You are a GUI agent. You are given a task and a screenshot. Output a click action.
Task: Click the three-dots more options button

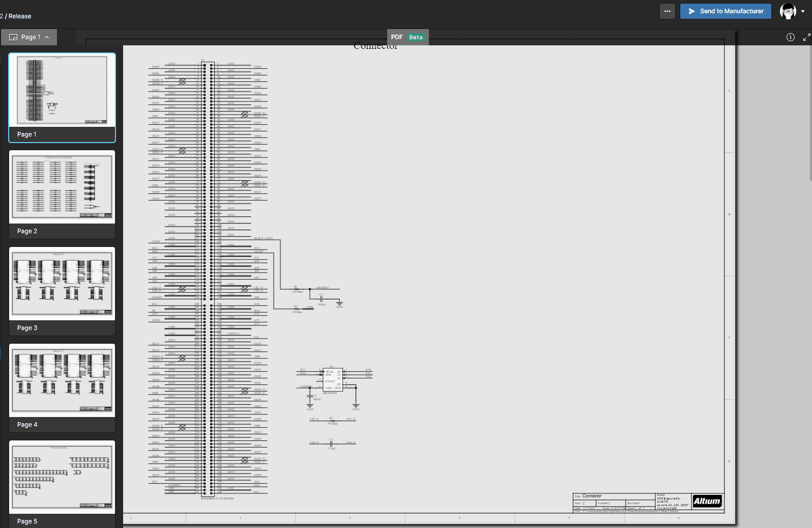click(x=667, y=11)
